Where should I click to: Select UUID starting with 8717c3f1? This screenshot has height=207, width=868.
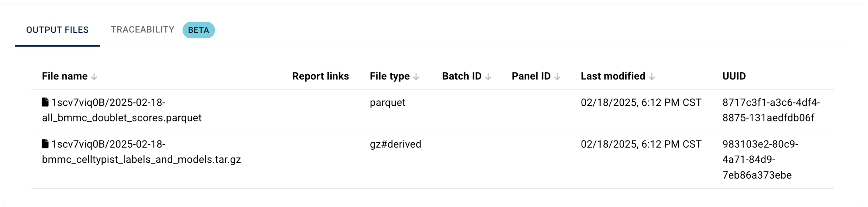[771, 110]
